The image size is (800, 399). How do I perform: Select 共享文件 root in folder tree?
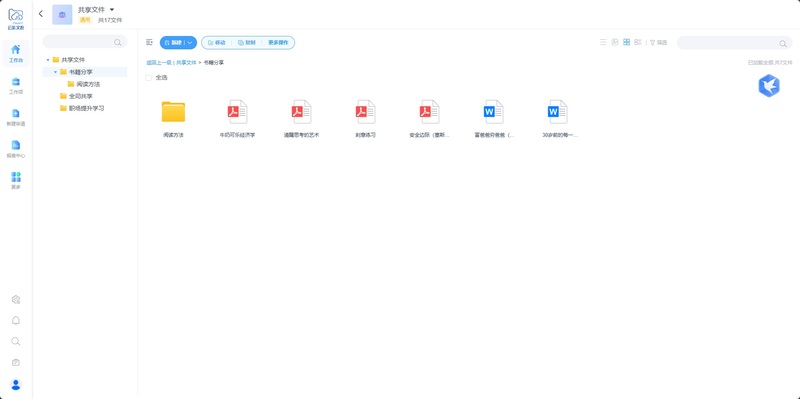click(72, 60)
